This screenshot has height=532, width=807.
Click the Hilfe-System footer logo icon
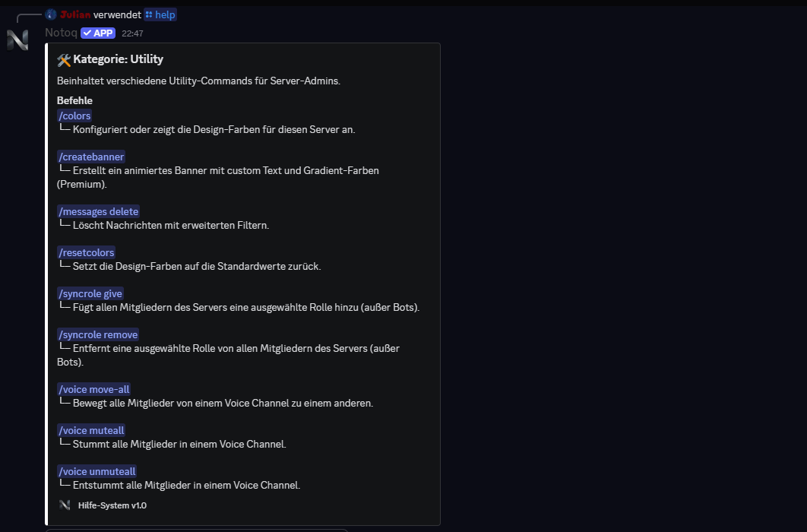65,505
